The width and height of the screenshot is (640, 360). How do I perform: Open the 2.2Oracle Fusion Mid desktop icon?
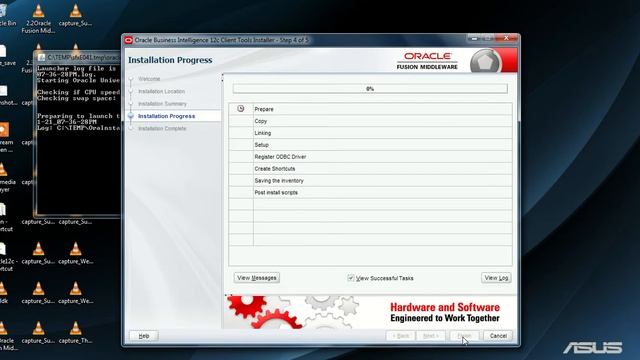(38, 19)
